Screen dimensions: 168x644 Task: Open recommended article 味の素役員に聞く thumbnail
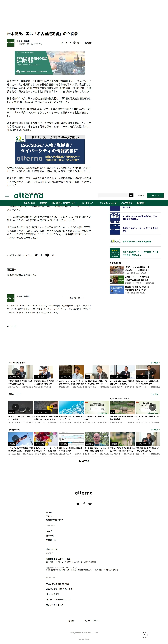[117, 290]
